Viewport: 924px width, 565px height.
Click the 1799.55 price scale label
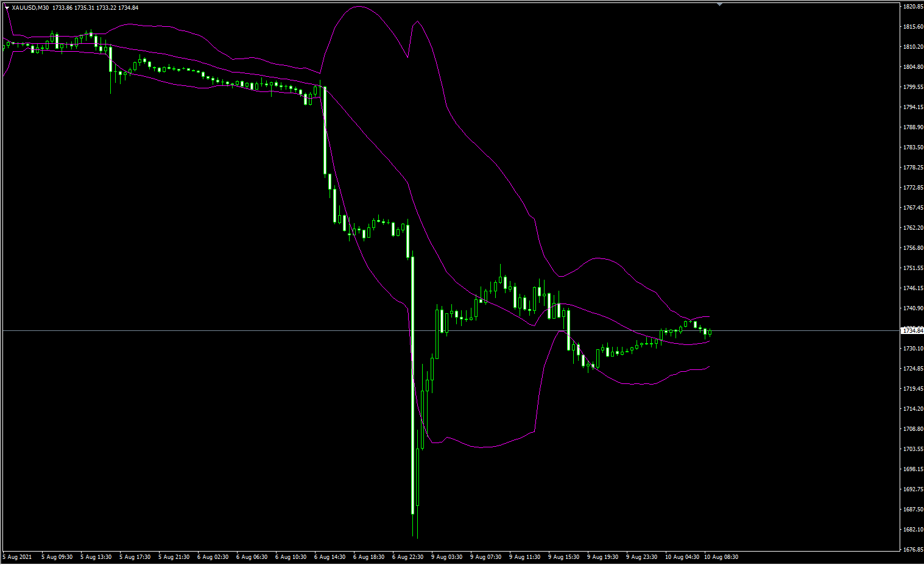(x=912, y=87)
